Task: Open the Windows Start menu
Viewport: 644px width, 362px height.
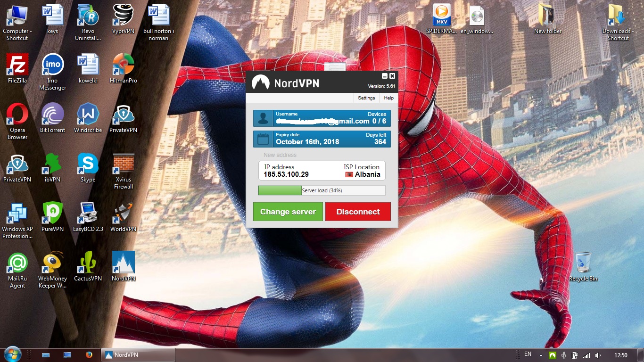Action: click(x=12, y=354)
